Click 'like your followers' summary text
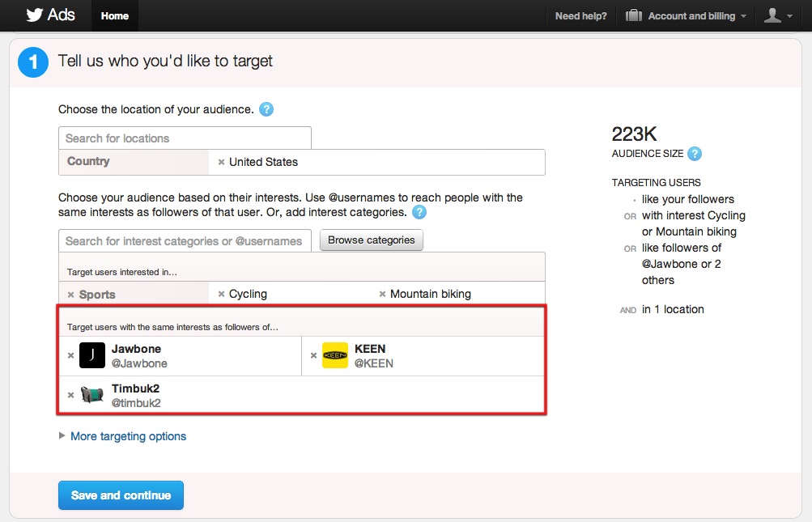The width and height of the screenshot is (812, 522). (x=687, y=199)
